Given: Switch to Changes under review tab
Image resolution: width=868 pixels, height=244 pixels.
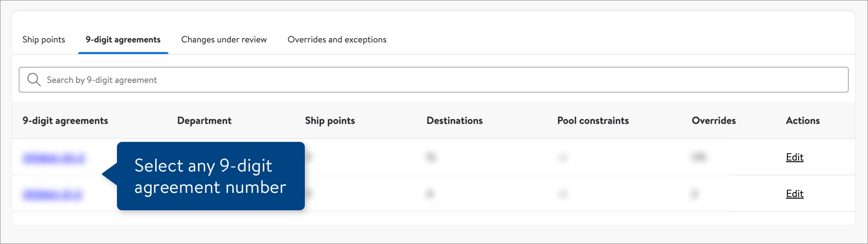Looking at the screenshot, I should [224, 40].
